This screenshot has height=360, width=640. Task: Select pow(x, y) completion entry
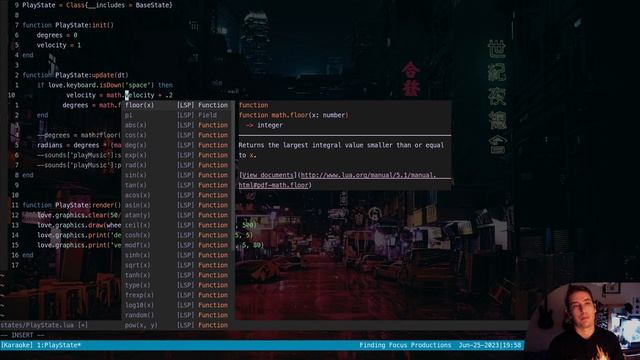click(178, 325)
